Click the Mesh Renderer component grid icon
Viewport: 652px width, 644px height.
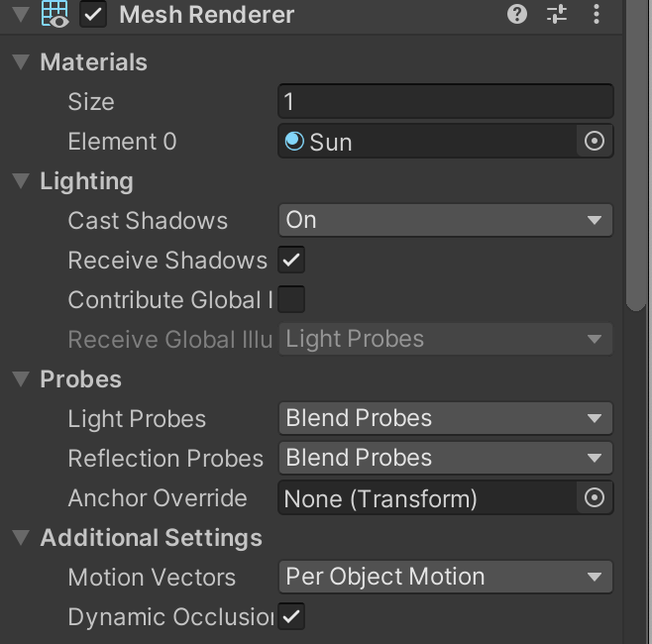[x=54, y=14]
